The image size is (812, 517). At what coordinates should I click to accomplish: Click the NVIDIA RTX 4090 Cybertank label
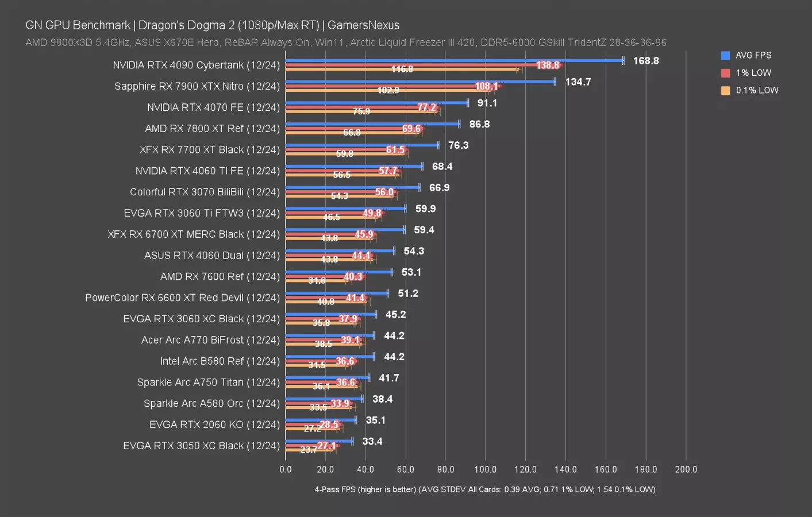pyautogui.click(x=196, y=65)
